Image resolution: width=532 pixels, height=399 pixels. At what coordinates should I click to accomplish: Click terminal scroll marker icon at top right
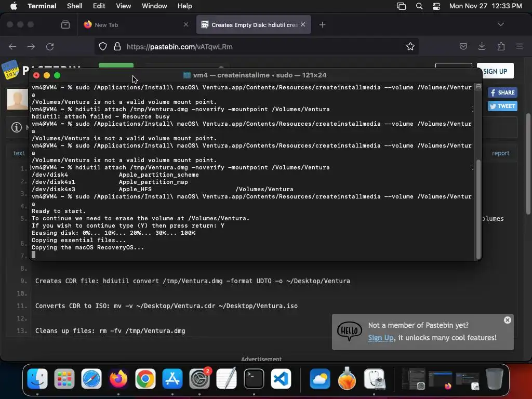478,87
